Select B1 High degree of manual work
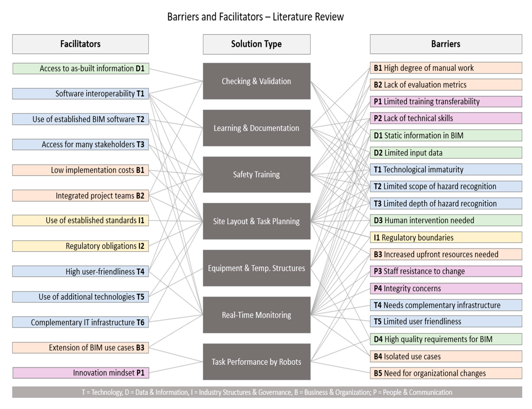This screenshot has width=532, height=409. [446, 68]
